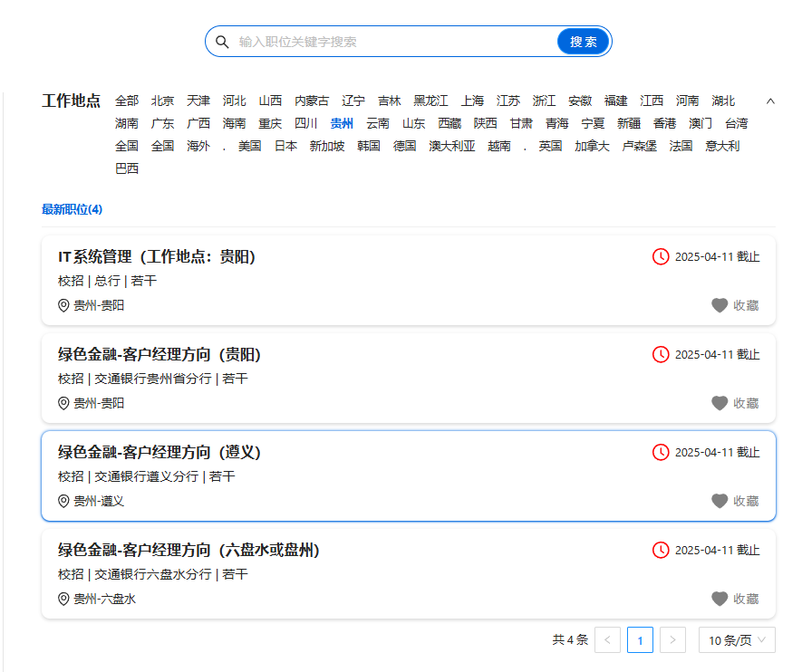
Task: Filter locations by 新加坡
Action: (x=327, y=146)
